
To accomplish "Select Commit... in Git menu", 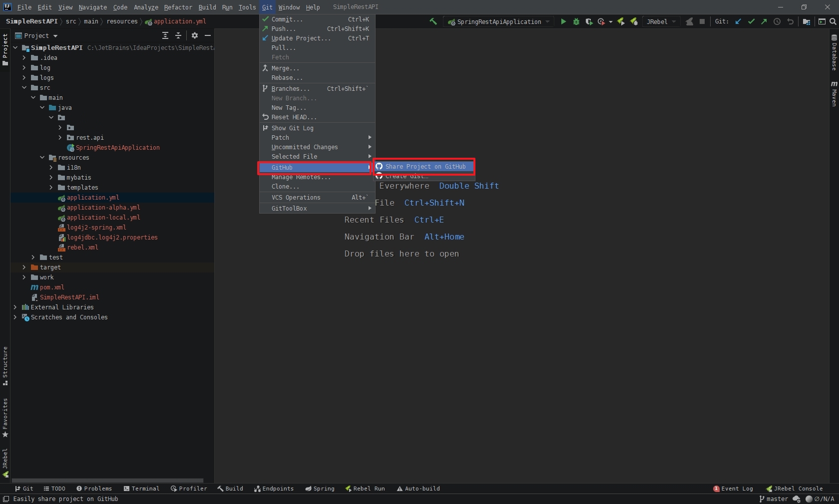I will click(317, 19).
